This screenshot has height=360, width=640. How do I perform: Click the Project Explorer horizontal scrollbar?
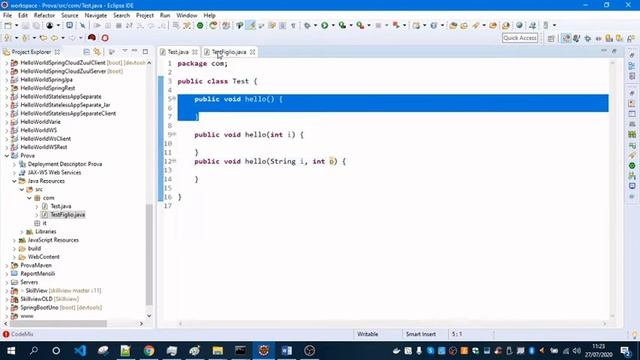[58, 324]
